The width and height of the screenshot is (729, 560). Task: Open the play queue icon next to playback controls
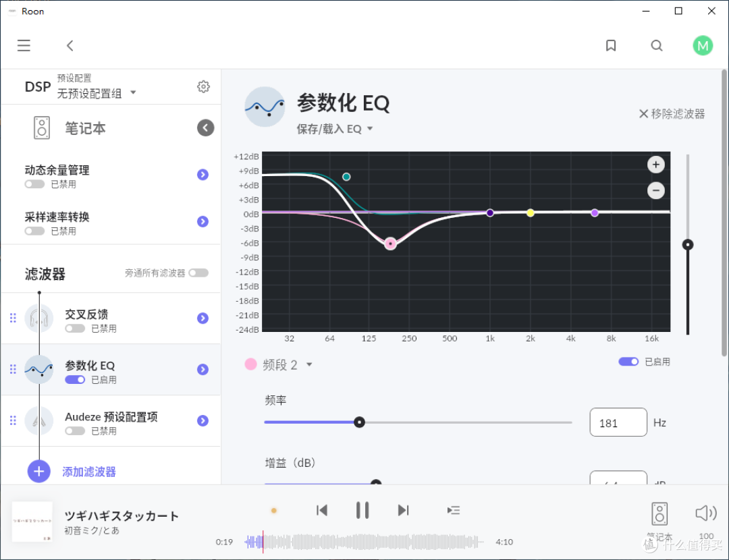[x=453, y=510]
